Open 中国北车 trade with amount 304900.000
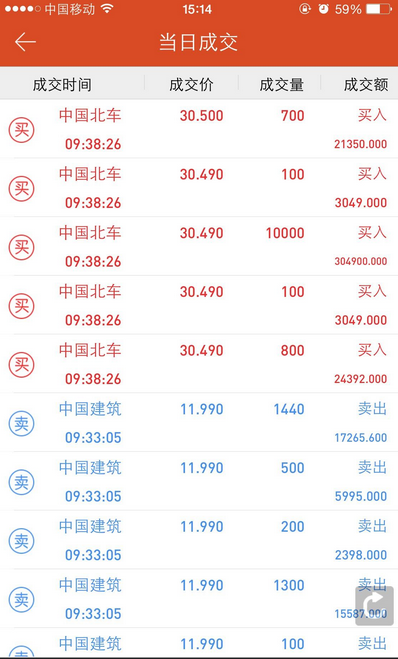The image size is (398, 659). coord(199,247)
